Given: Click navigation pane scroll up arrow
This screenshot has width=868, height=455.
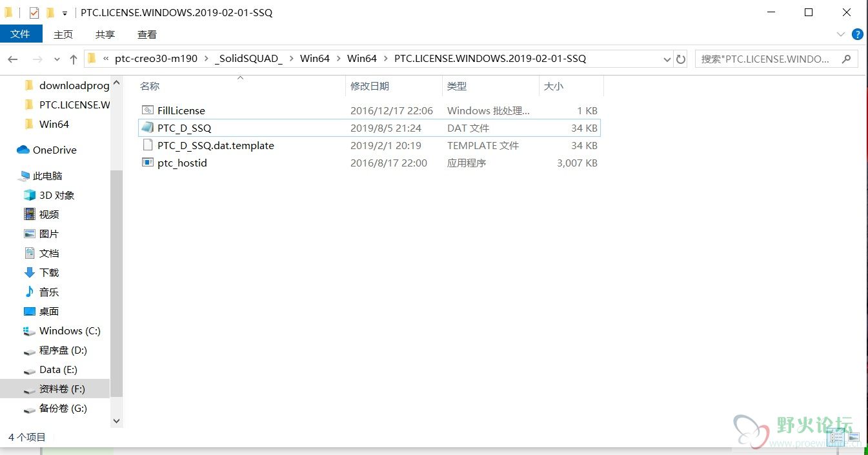Looking at the screenshot, I should coord(117,83).
